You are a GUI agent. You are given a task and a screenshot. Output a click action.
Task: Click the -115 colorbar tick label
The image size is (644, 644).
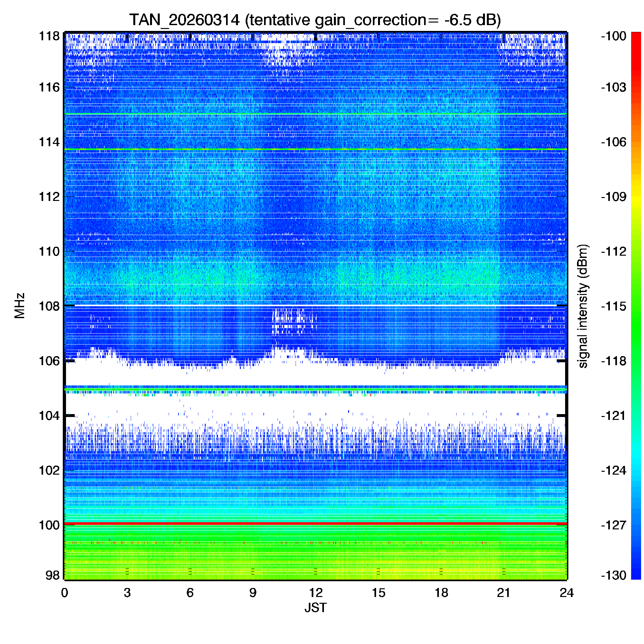(614, 306)
